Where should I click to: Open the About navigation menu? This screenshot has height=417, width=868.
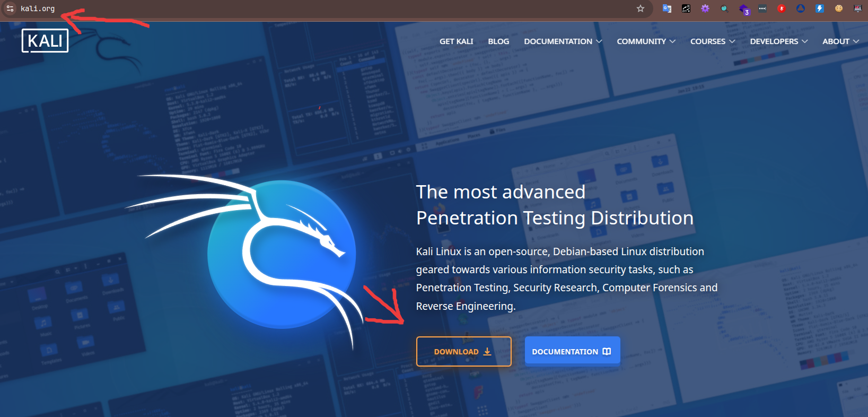coord(841,41)
